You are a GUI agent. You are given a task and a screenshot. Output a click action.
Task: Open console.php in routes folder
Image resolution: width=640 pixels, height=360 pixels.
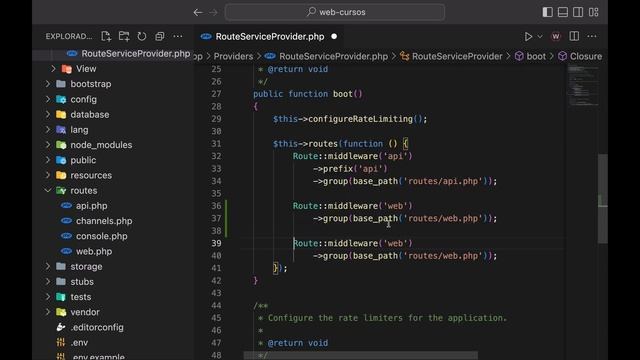coord(101,236)
